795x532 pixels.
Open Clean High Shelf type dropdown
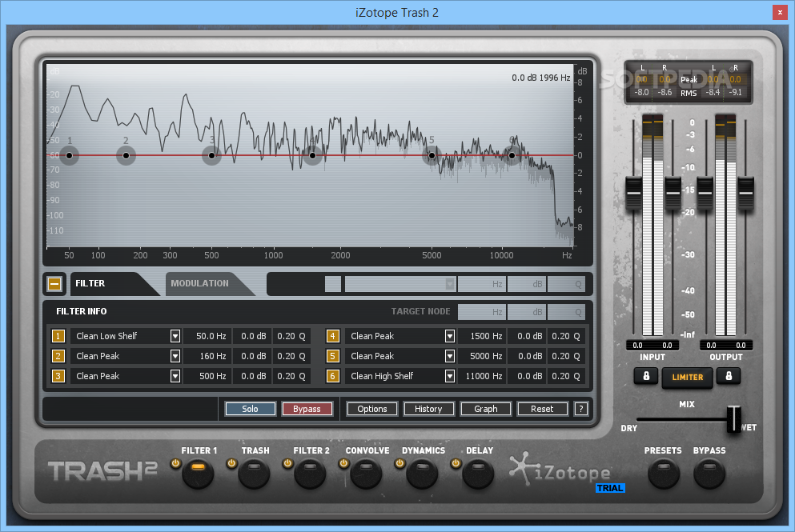[450, 376]
